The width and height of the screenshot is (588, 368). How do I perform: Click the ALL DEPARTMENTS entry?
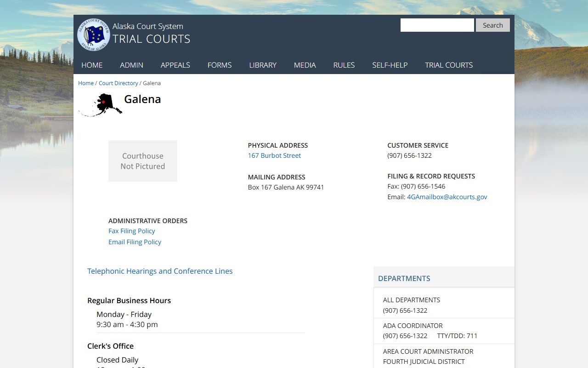click(x=412, y=300)
